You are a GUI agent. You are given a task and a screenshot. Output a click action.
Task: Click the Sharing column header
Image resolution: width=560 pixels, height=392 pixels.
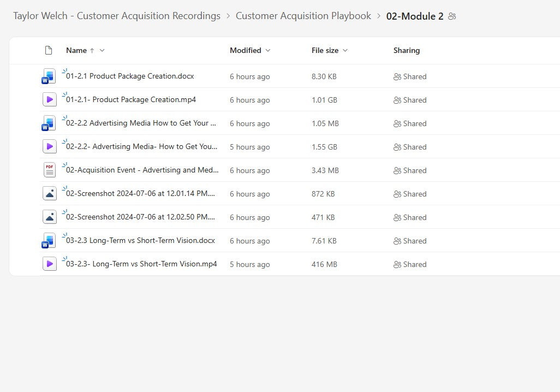pos(406,50)
